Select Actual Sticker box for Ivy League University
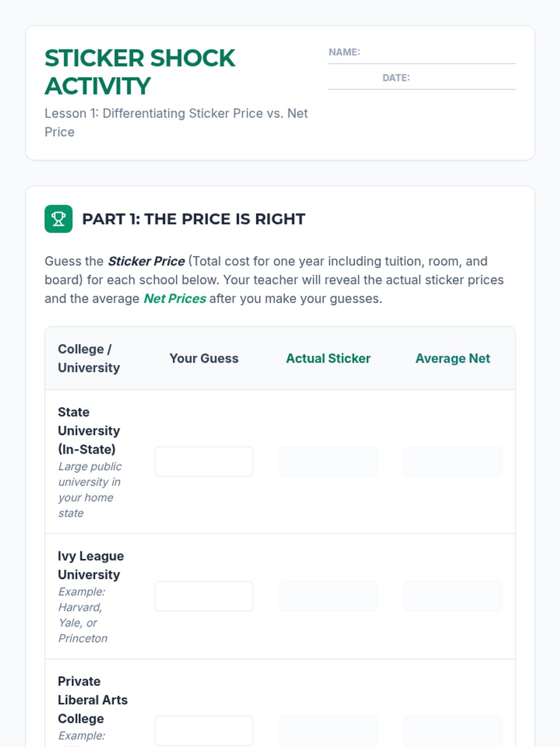Image resolution: width=560 pixels, height=747 pixels. (329, 596)
